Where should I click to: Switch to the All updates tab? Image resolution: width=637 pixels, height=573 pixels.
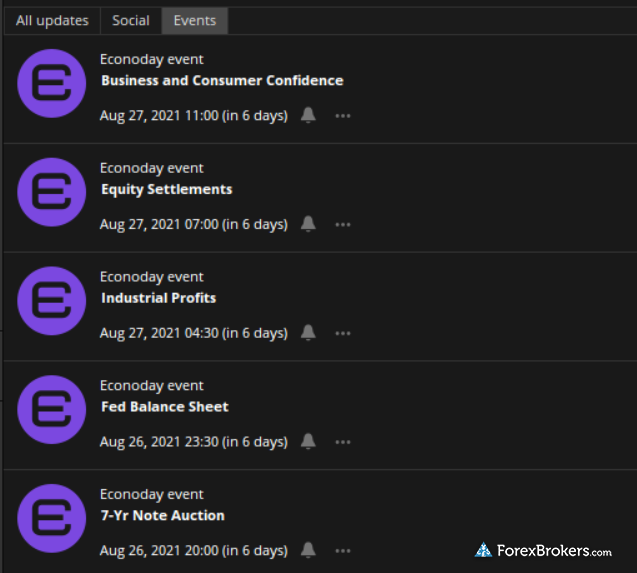[52, 21]
